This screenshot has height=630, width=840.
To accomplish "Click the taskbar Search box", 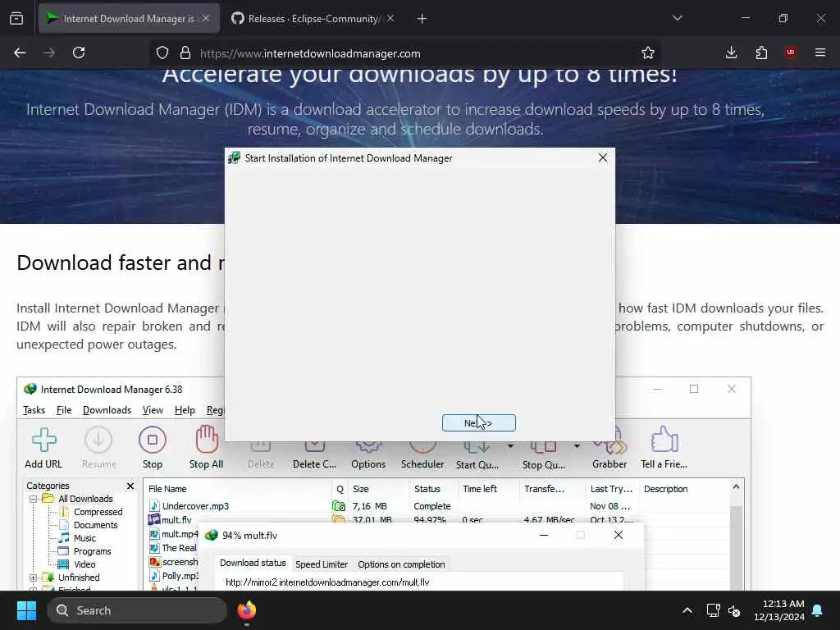I will tap(137, 610).
